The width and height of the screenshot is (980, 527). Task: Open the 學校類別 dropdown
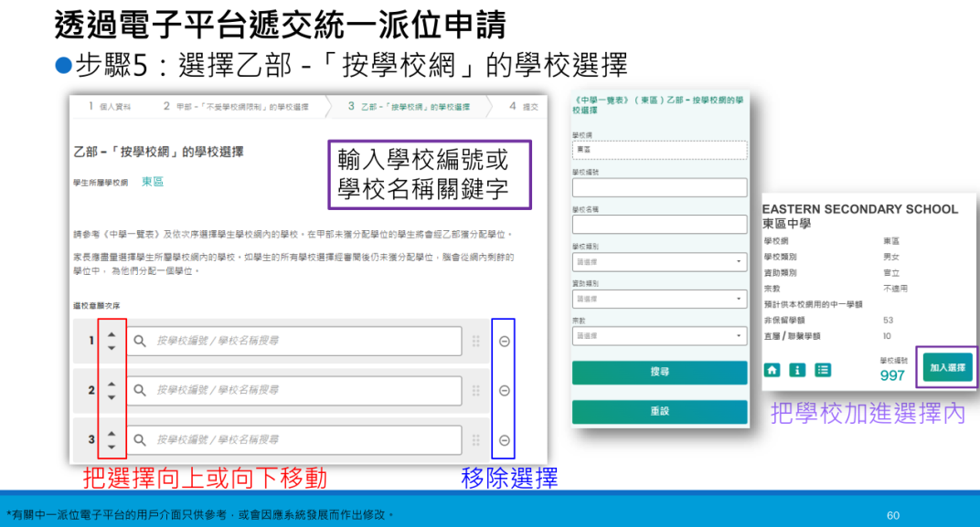point(660,262)
